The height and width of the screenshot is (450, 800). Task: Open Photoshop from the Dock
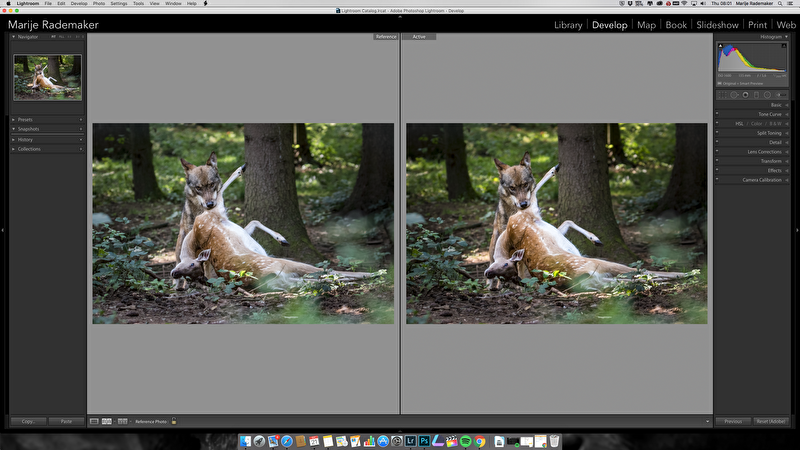[x=424, y=441]
